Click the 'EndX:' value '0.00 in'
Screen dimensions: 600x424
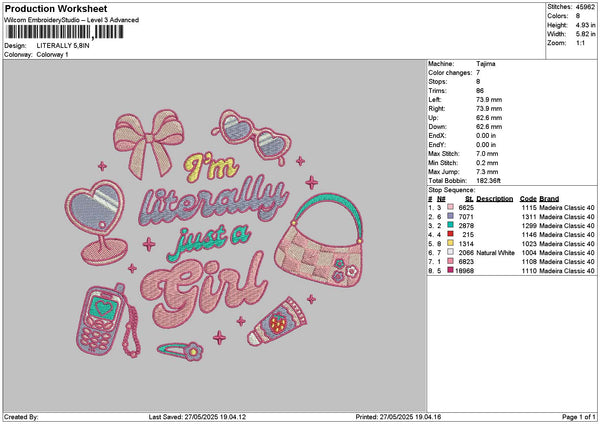coord(486,136)
